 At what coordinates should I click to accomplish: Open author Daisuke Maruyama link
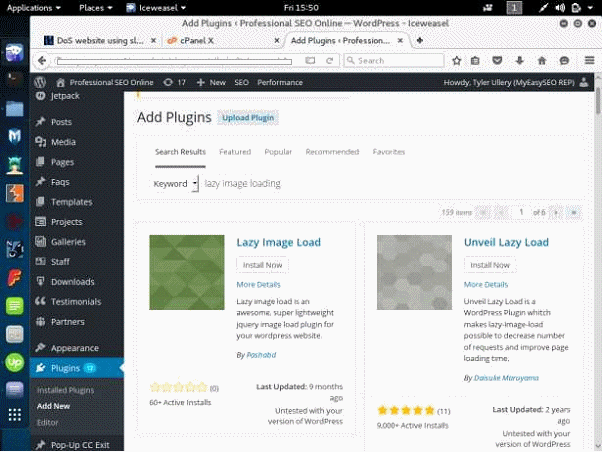506,378
